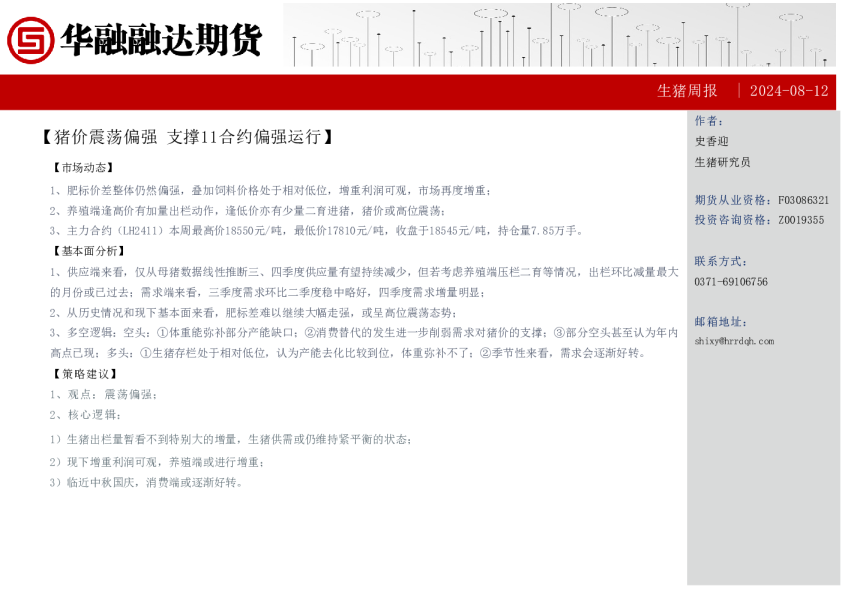Select the 【策略建议】 section heading
The height and width of the screenshot is (595, 842).
tap(82, 373)
